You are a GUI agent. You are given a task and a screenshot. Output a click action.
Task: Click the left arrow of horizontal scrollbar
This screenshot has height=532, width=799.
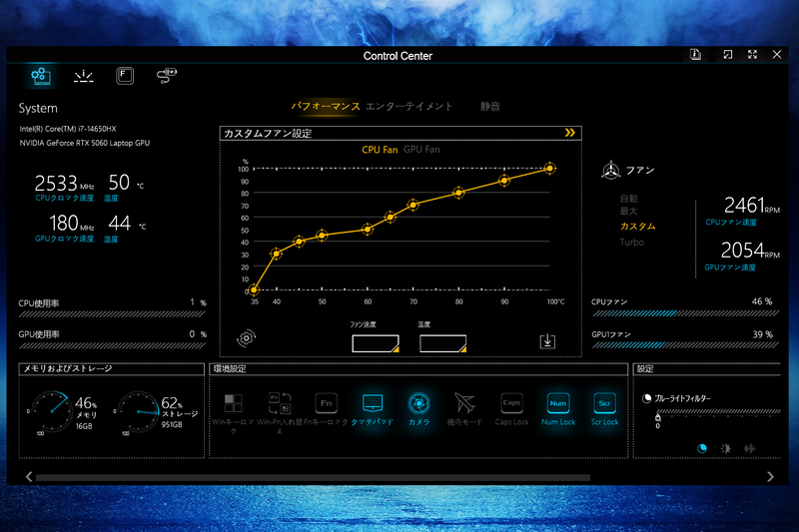point(29,476)
